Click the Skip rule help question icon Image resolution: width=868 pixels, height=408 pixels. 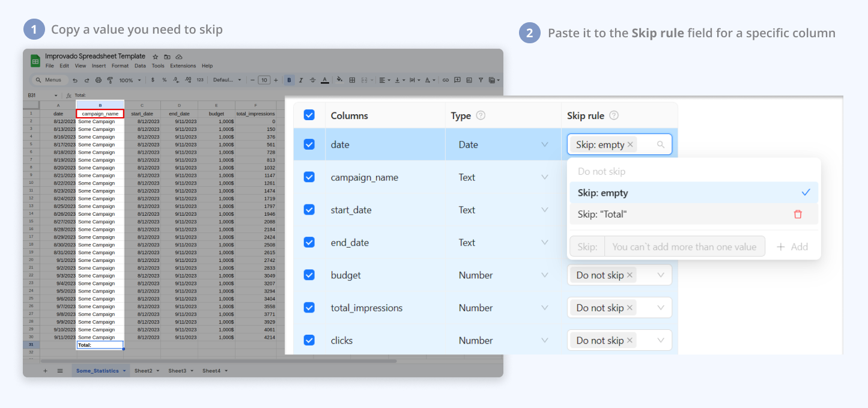(613, 115)
